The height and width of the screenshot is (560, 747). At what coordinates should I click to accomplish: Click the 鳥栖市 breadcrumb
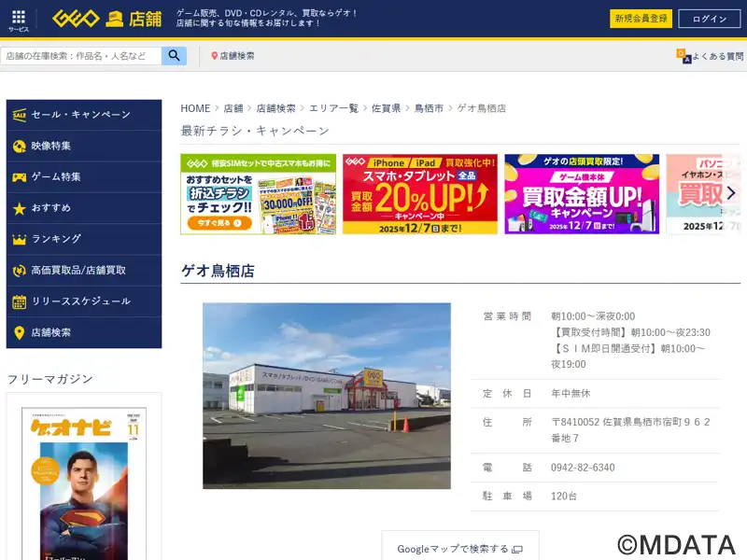click(x=429, y=108)
